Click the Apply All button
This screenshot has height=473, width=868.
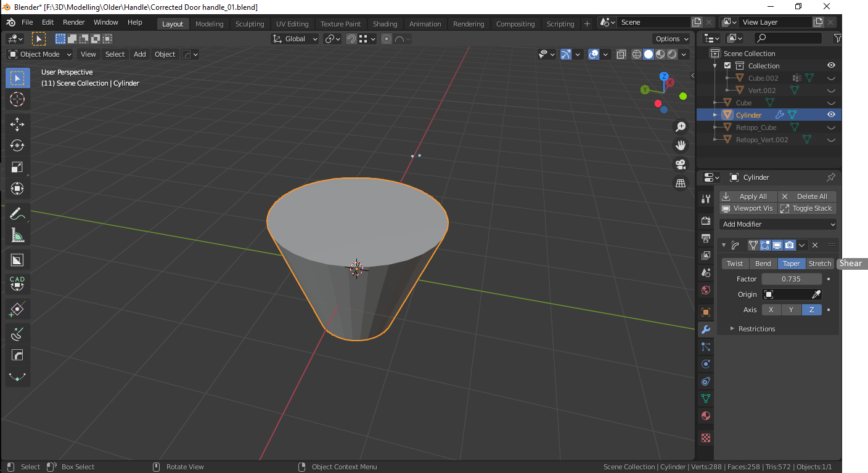click(748, 196)
